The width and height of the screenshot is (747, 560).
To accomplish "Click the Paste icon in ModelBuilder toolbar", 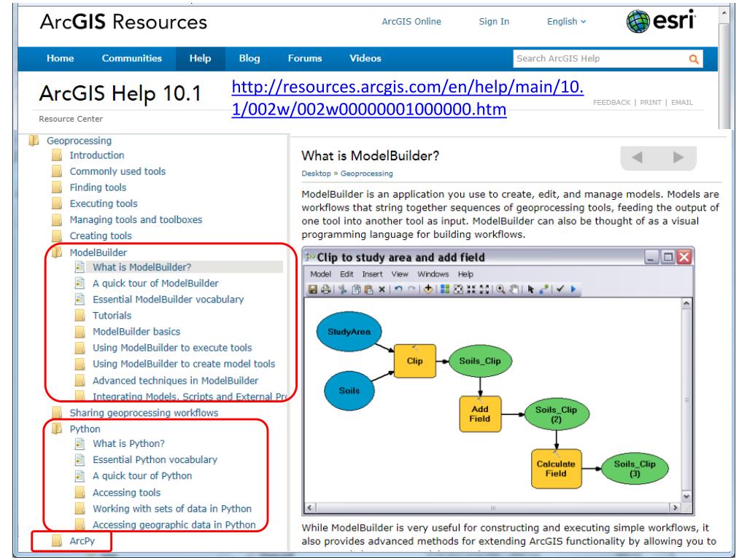I will coord(368,289).
